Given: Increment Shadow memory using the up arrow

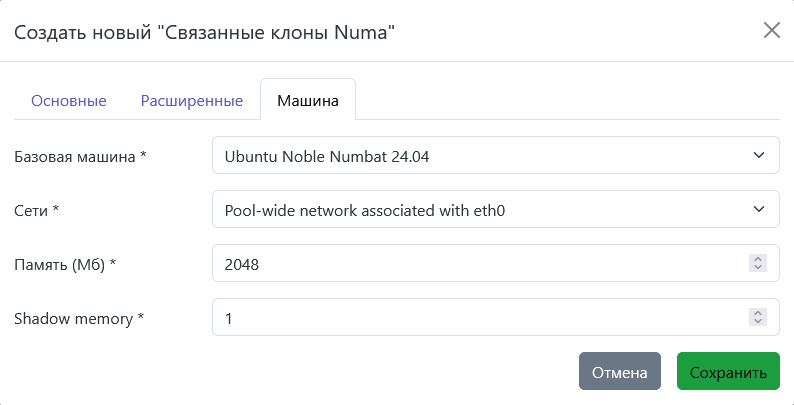Looking at the screenshot, I should (758, 313).
